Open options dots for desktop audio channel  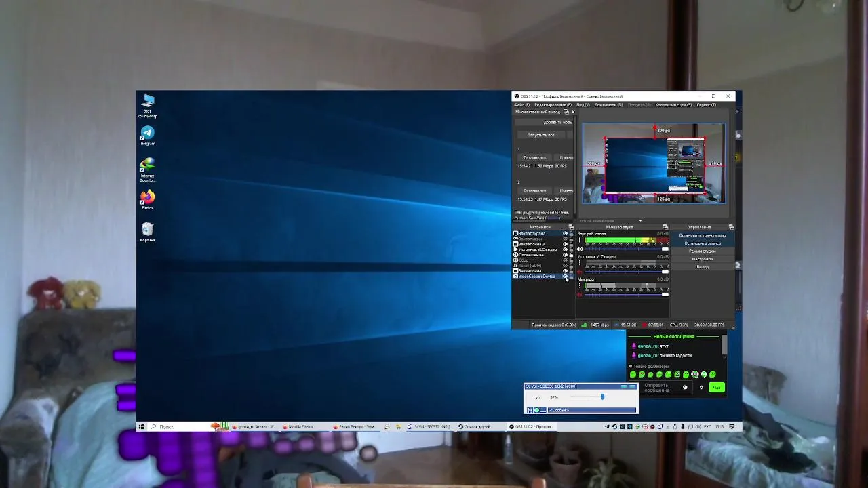pyautogui.click(x=580, y=240)
